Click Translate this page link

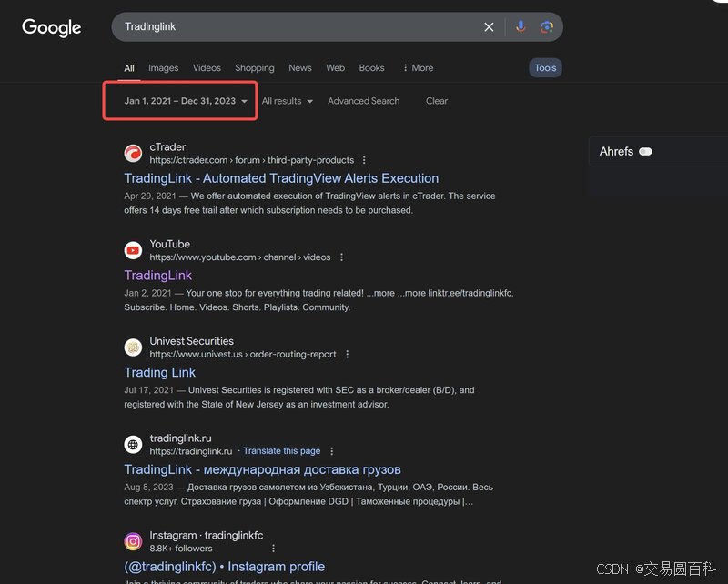tap(282, 451)
